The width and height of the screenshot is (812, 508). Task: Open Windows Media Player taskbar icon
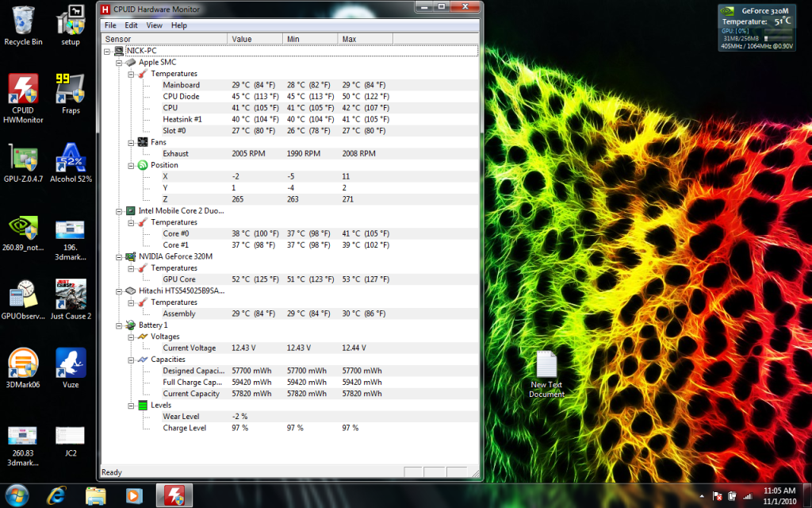coord(134,495)
